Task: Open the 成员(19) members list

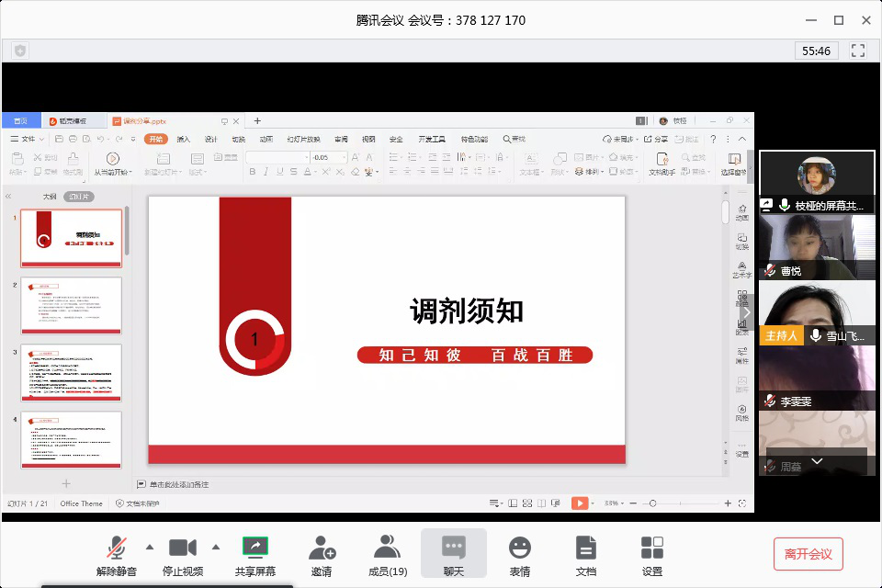Action: (x=387, y=553)
